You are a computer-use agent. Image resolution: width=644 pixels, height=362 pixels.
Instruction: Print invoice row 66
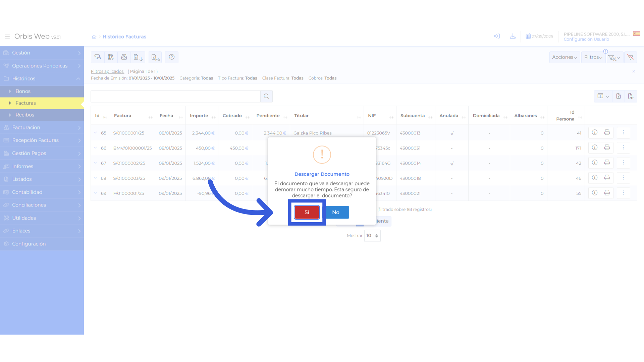607,147
